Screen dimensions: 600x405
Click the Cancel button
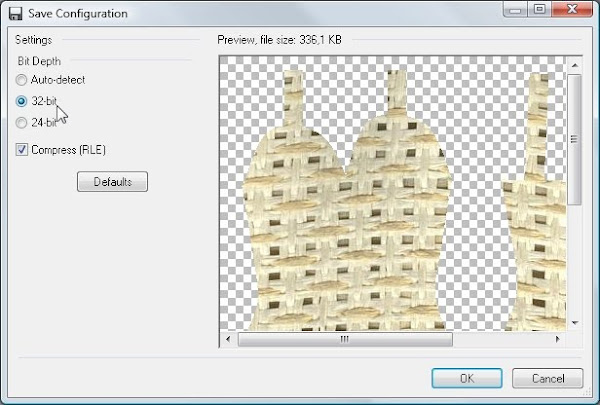pos(548,378)
